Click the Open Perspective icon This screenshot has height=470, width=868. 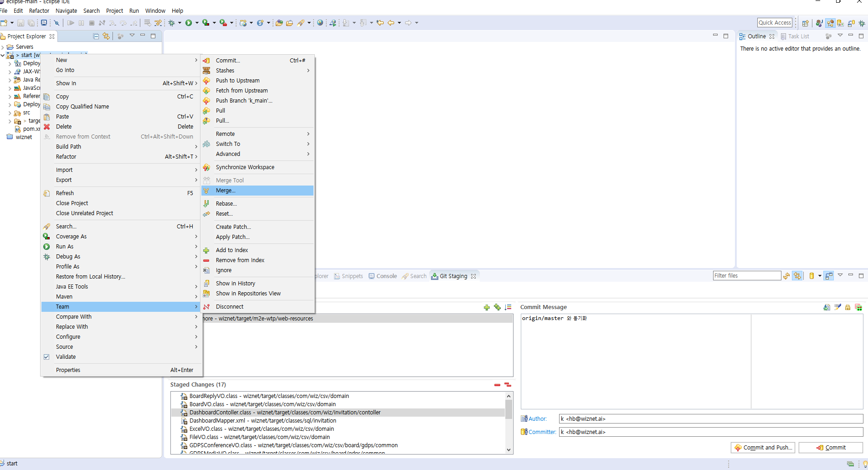[x=805, y=23]
